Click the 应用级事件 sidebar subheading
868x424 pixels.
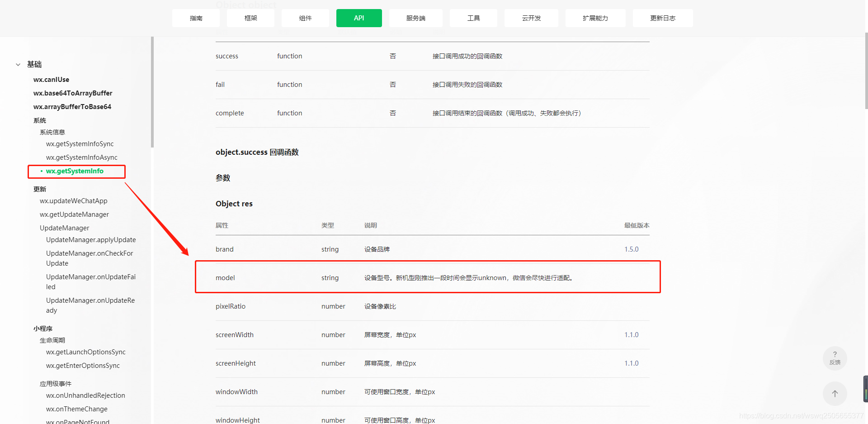click(56, 384)
